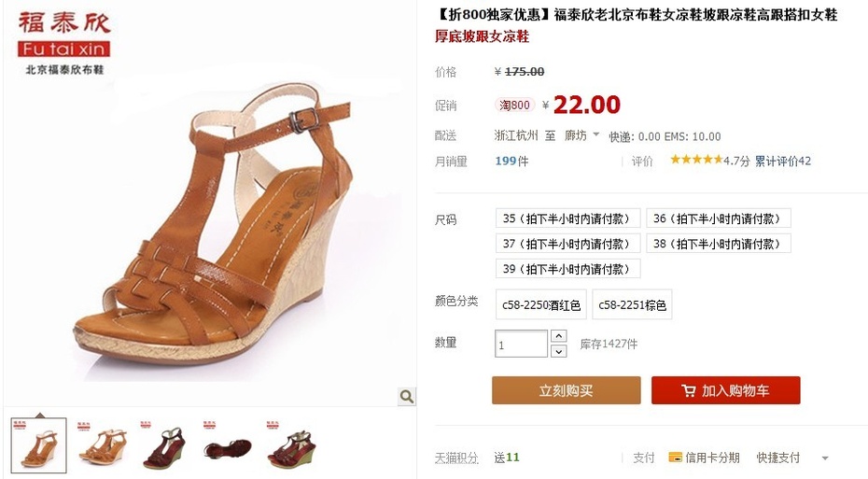Select size 35 option
Image resolution: width=868 pixels, height=479 pixels.
568,218
